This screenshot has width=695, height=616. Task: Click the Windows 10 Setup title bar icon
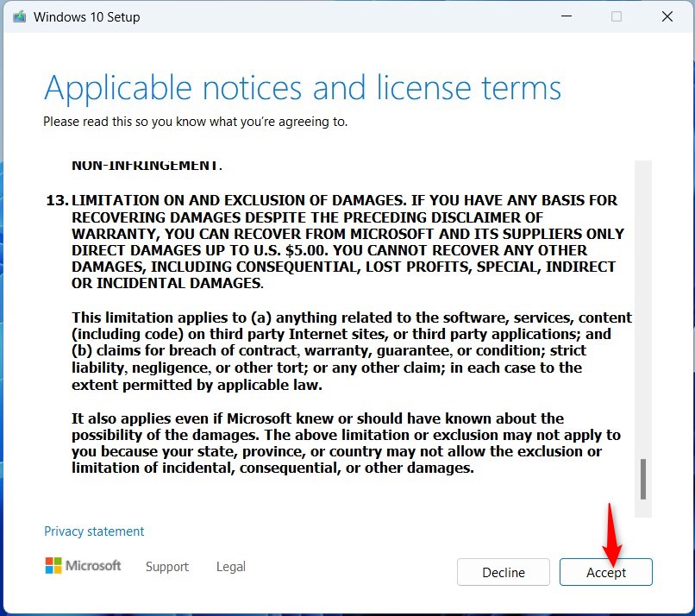[19, 17]
